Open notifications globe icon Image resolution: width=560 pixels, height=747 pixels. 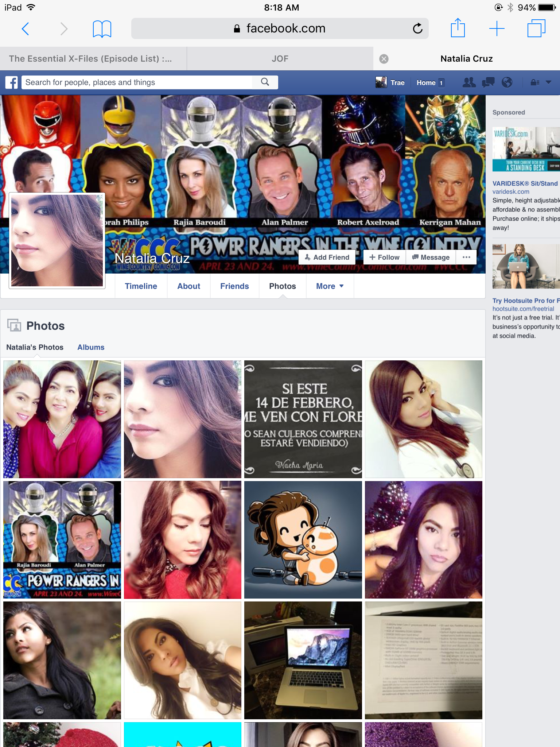[x=507, y=82]
